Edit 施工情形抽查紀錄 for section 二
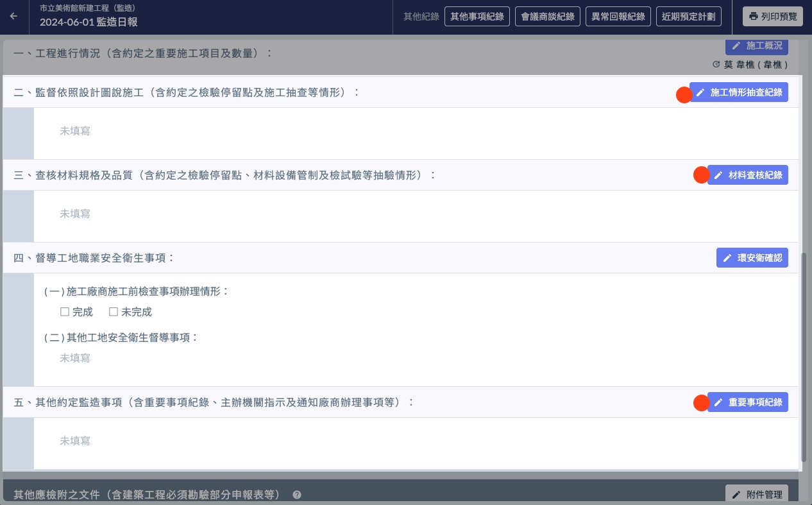 coord(739,92)
